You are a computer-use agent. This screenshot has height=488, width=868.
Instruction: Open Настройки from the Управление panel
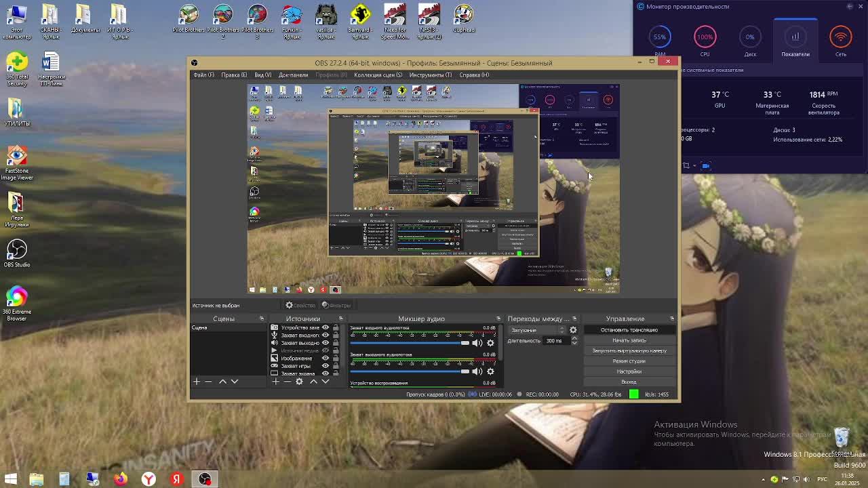629,371
